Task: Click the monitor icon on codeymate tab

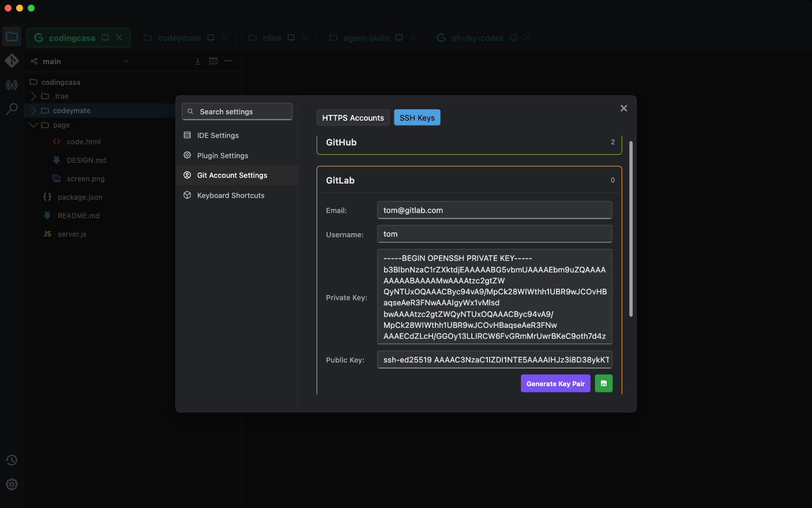Action: (211, 38)
